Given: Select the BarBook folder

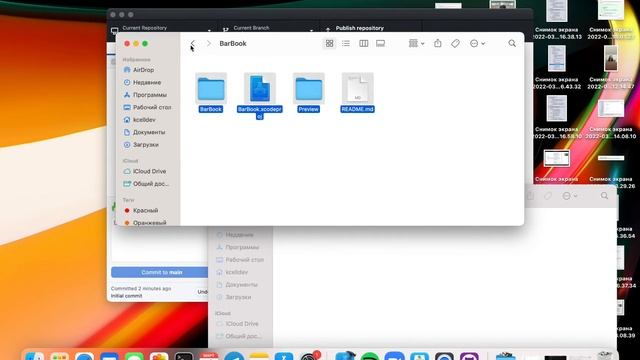Looking at the screenshot, I should pyautogui.click(x=211, y=93).
